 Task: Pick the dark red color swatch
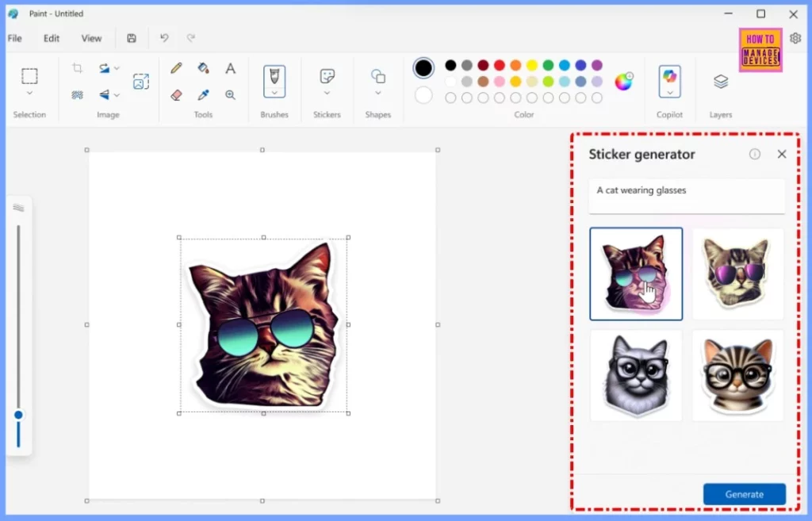pos(483,65)
